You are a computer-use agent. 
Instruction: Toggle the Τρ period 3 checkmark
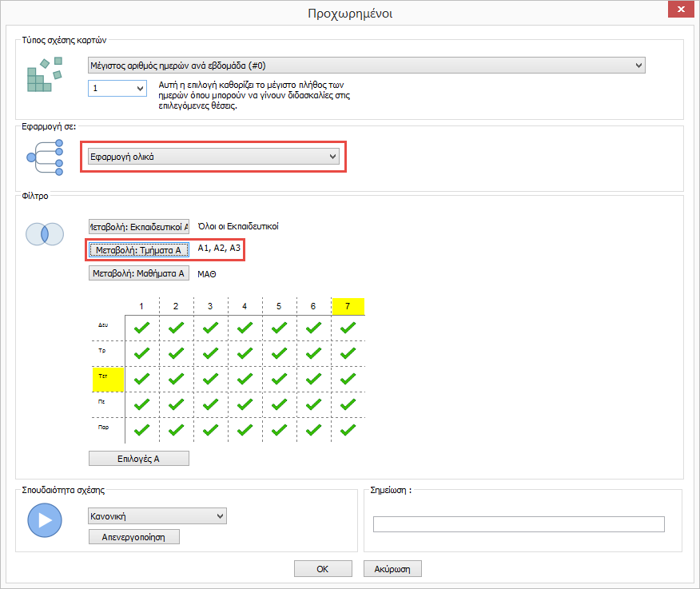(x=210, y=353)
